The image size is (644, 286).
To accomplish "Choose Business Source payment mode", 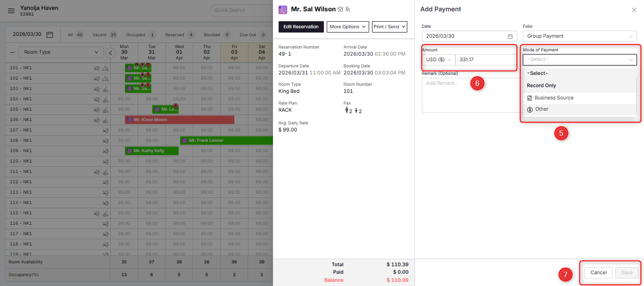I will click(x=579, y=98).
